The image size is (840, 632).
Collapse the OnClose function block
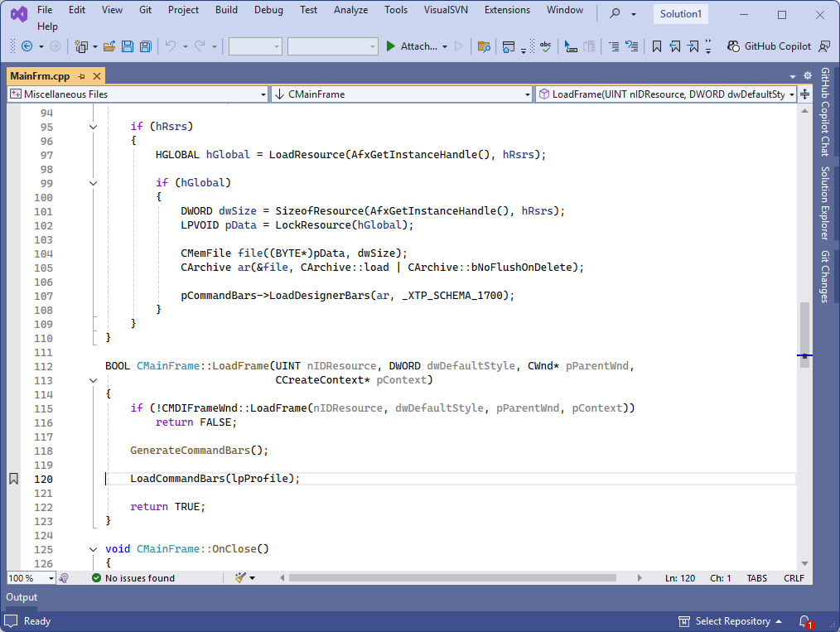click(94, 549)
